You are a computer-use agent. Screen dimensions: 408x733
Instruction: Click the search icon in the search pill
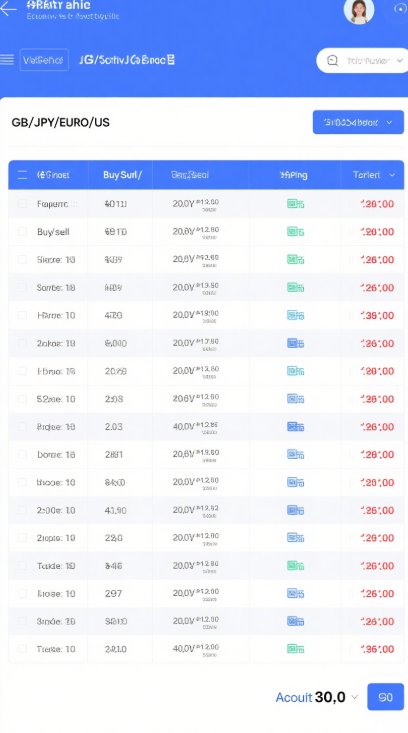pos(332,60)
